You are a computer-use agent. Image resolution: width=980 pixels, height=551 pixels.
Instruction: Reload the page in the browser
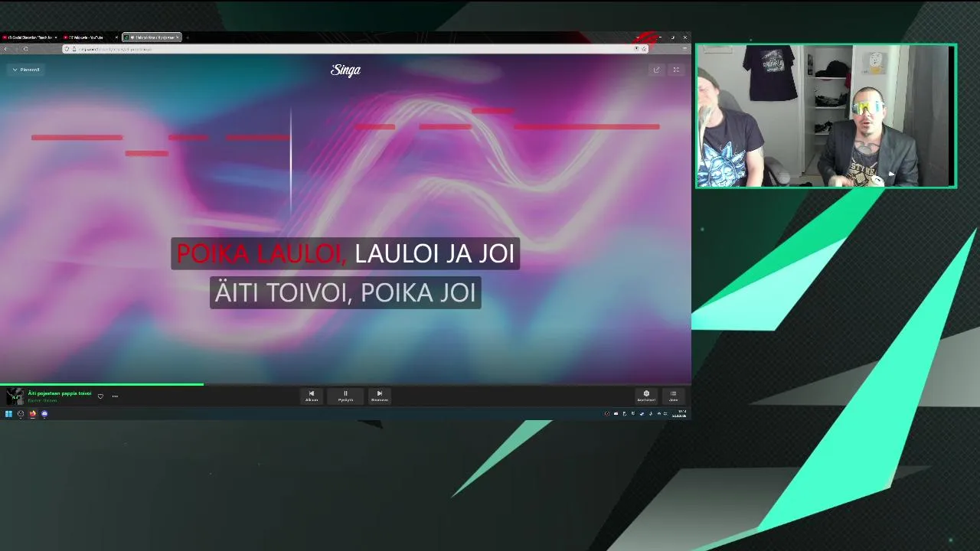[25, 49]
